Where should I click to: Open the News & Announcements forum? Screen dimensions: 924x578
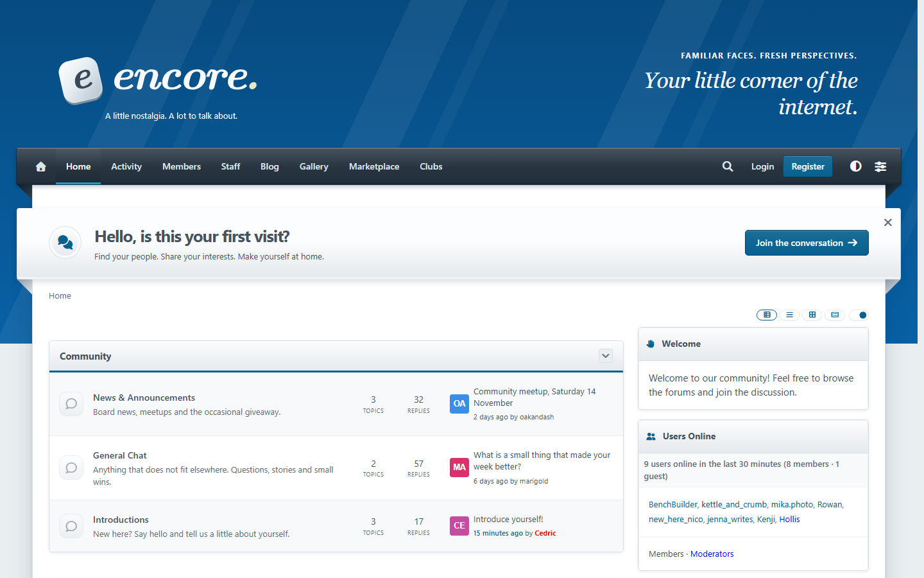coord(144,398)
